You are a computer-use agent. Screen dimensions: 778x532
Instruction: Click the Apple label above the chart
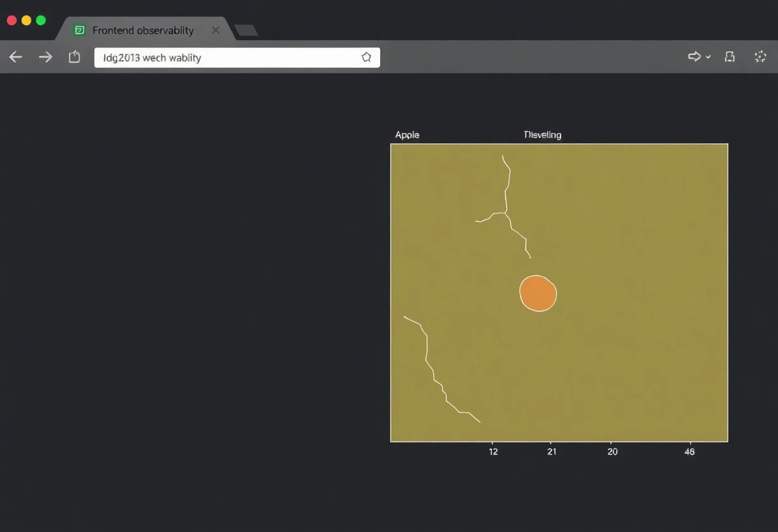coord(408,135)
